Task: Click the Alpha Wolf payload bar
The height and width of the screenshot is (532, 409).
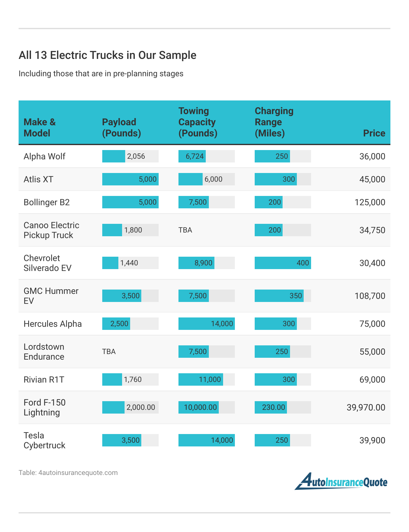Action: [x=130, y=156]
